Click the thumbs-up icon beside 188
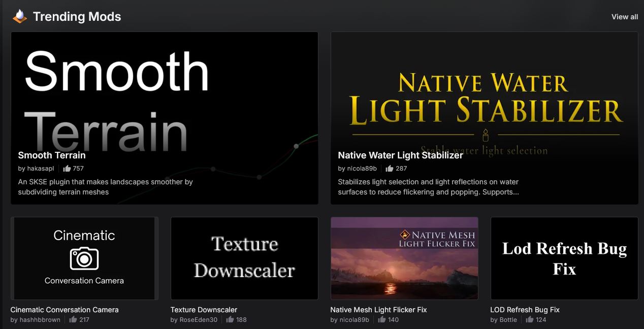Viewport: 644px width, 329px height. [230, 320]
